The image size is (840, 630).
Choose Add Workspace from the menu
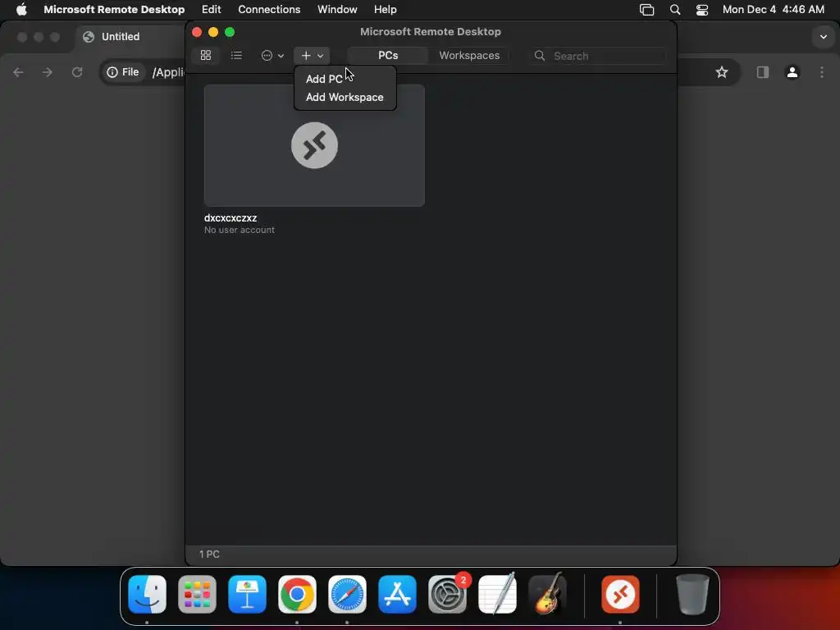(x=345, y=97)
